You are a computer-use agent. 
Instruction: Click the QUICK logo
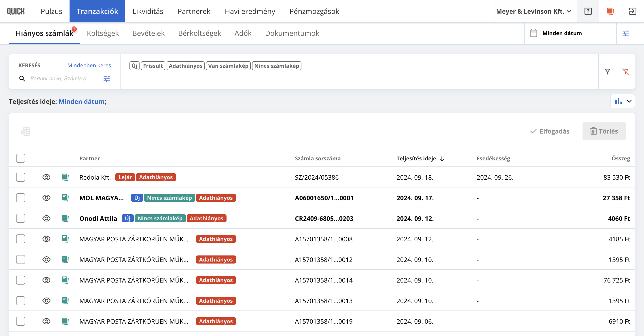coord(16,11)
